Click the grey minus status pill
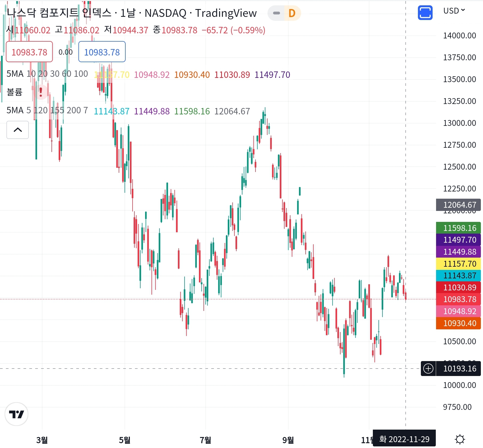483x448 pixels. 277,13
